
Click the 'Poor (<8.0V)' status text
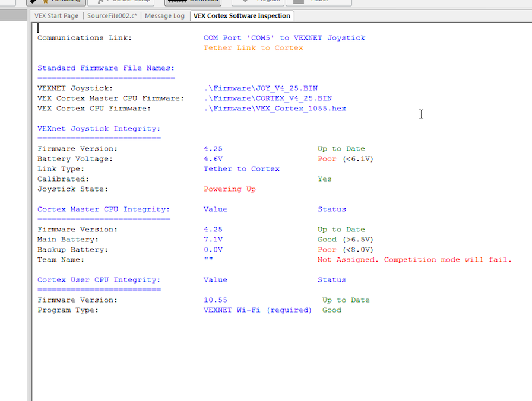(x=346, y=250)
